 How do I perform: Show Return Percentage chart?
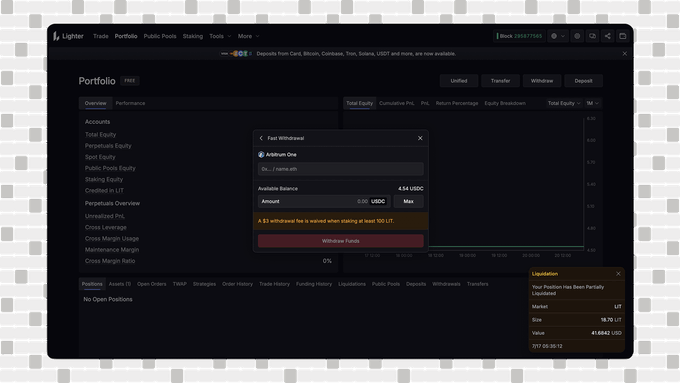pyautogui.click(x=457, y=103)
